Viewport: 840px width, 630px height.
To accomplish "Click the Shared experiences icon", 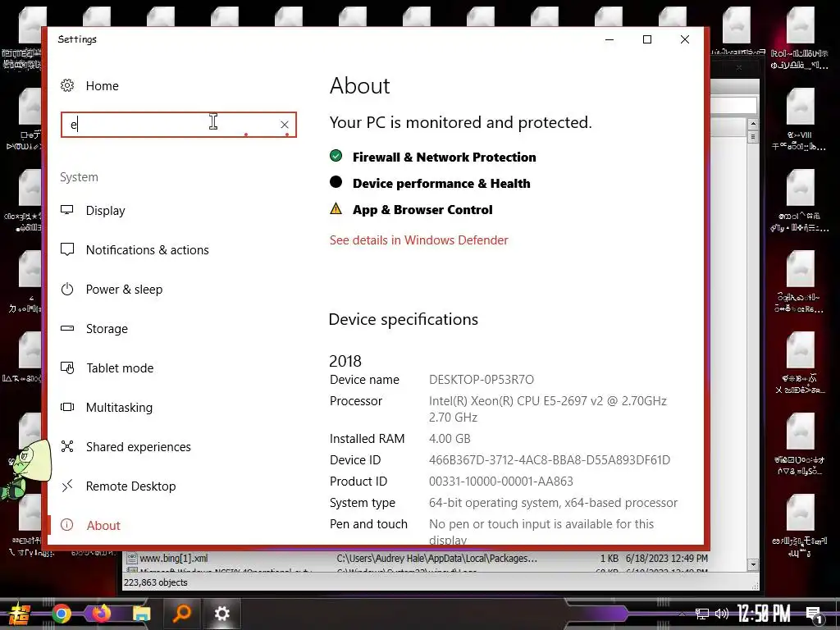I will (67, 446).
